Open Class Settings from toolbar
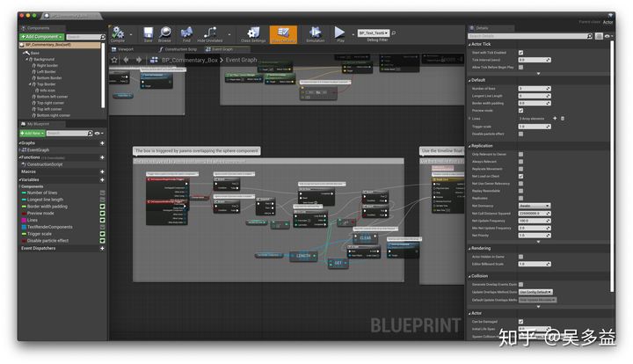Image resolution: width=633 pixels, height=364 pixels. pos(253,33)
